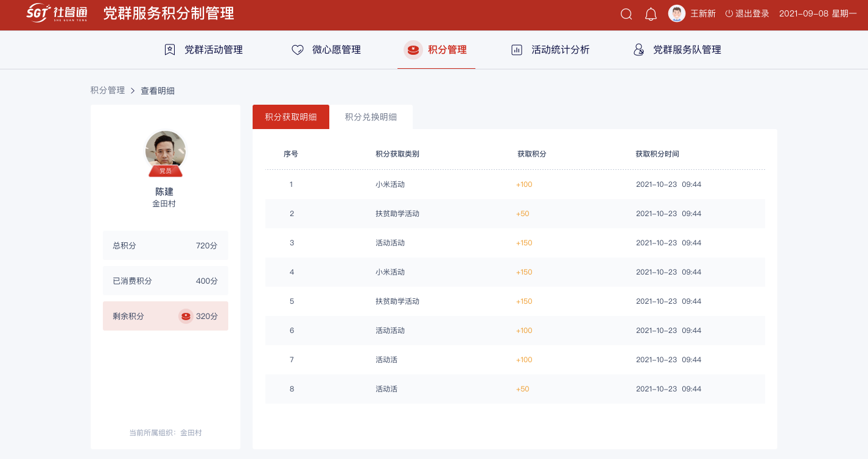Click the 退出登录 power icon
The height and width of the screenshot is (459, 868).
point(729,13)
